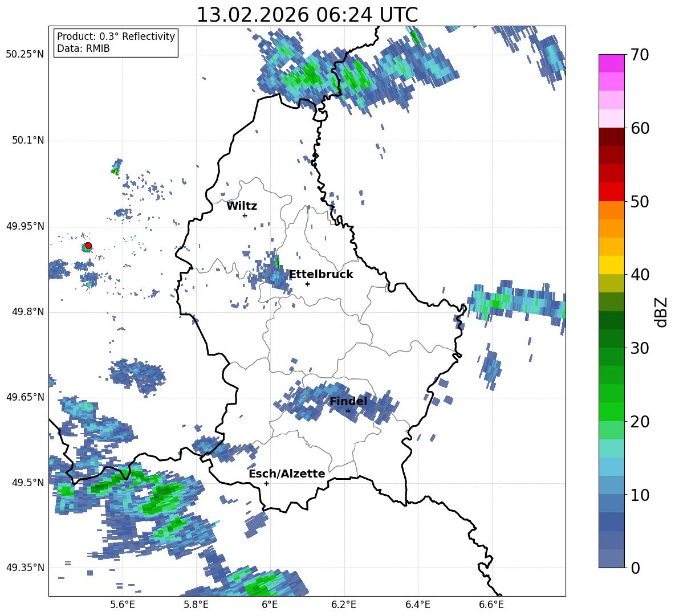Select the Ettelbruck city label
Screen dimensions: 675x616
pos(321,275)
